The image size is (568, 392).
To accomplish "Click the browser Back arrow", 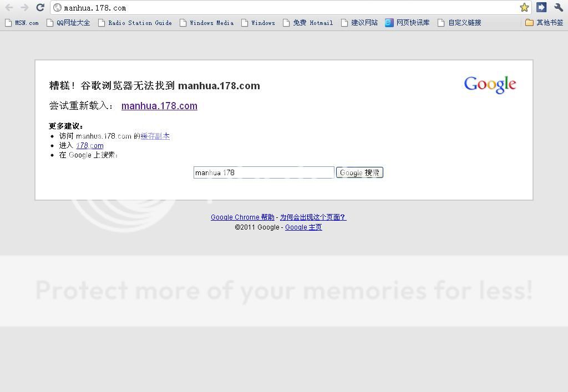I will pos(9,8).
